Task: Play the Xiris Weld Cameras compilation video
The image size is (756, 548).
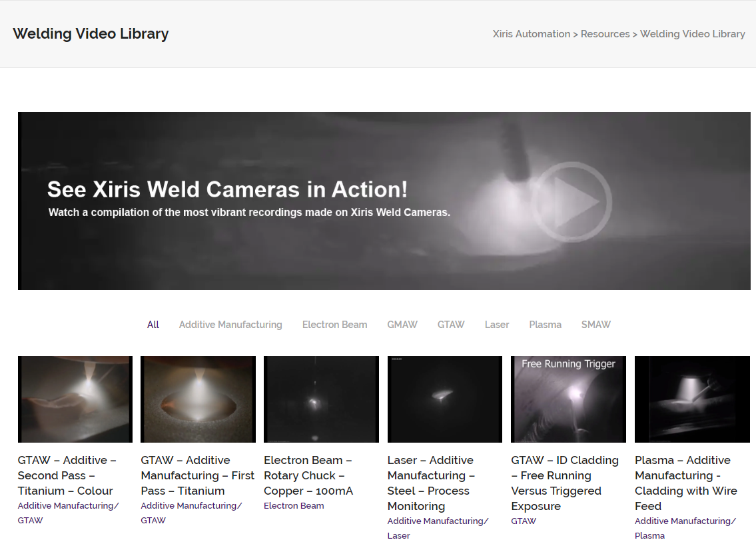Action: click(571, 201)
